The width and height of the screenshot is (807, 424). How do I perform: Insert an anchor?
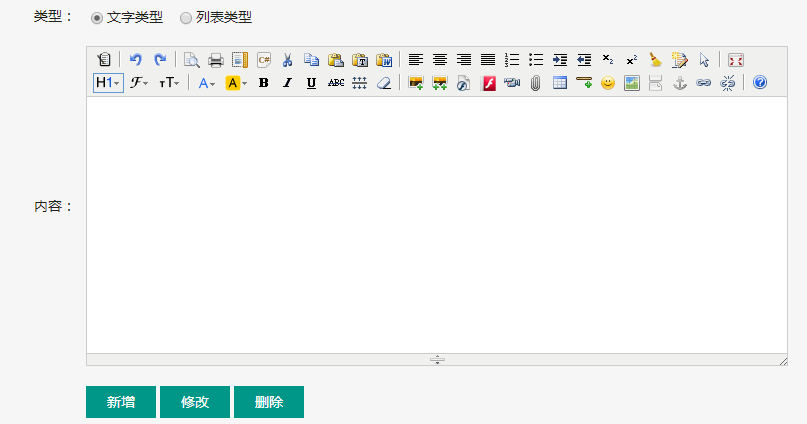click(x=680, y=82)
